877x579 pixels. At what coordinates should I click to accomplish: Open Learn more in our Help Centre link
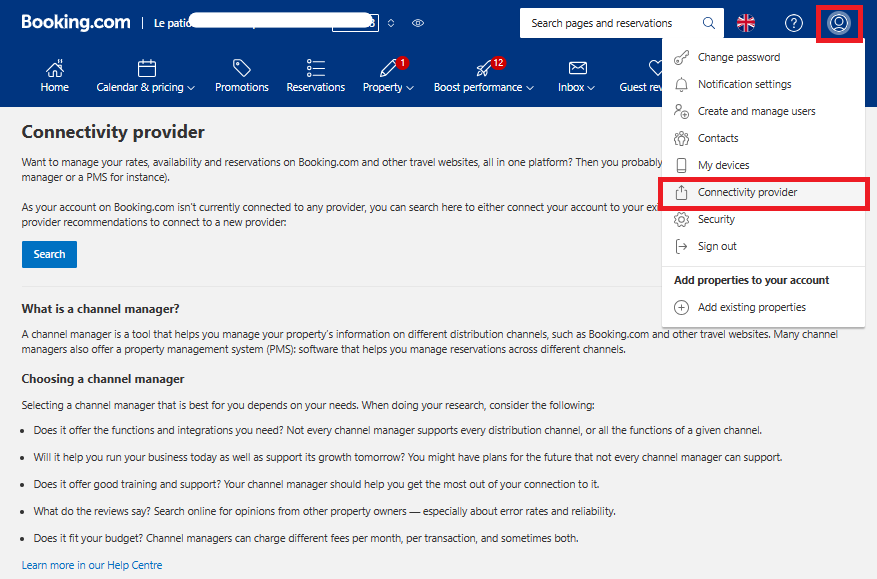pyautogui.click(x=92, y=565)
